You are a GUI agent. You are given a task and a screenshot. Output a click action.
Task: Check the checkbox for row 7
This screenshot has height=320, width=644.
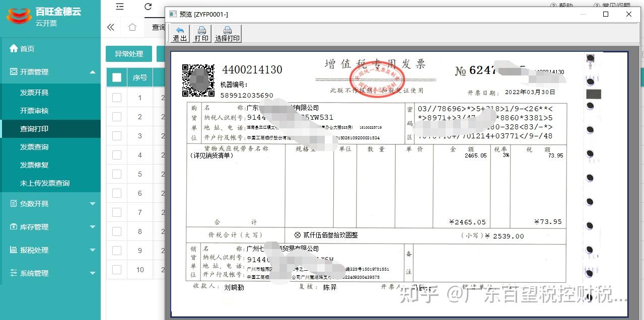pos(117,212)
